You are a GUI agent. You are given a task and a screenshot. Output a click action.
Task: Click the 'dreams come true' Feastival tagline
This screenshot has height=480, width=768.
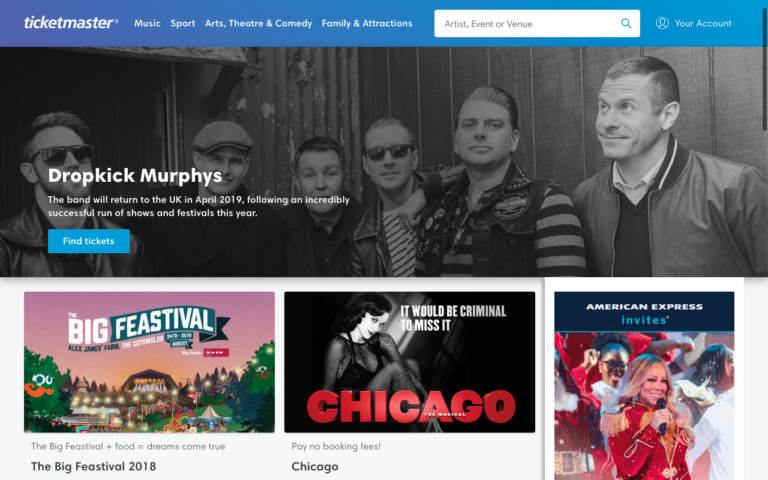[127, 446]
